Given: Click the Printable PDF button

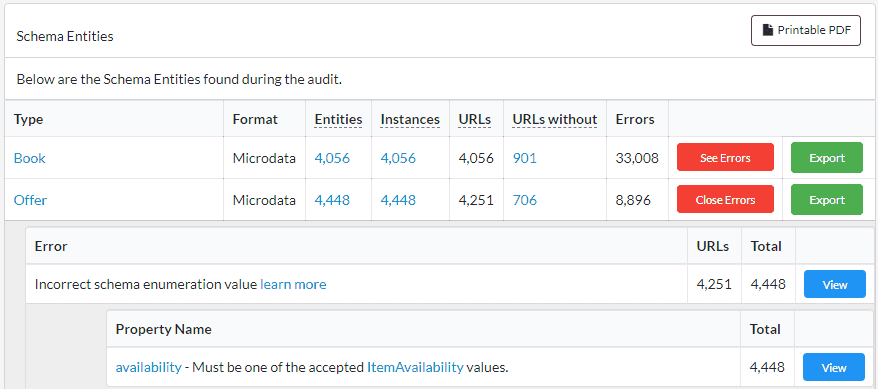Looking at the screenshot, I should [805, 30].
